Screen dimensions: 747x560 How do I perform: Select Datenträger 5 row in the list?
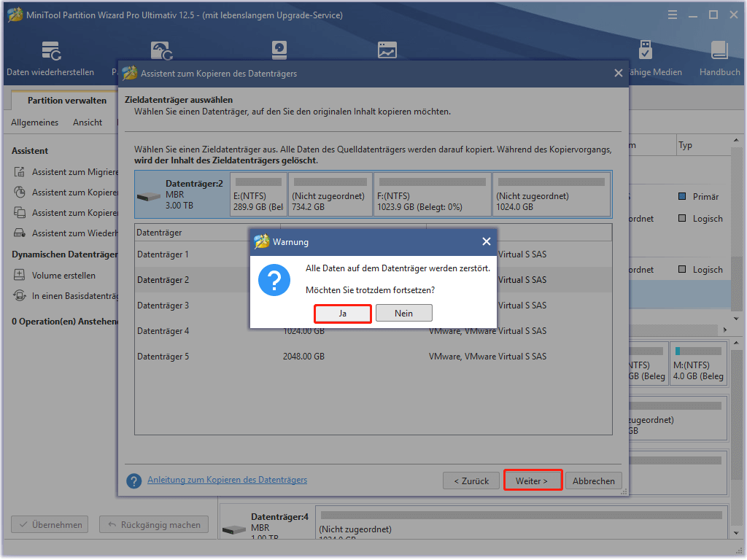[373, 356]
